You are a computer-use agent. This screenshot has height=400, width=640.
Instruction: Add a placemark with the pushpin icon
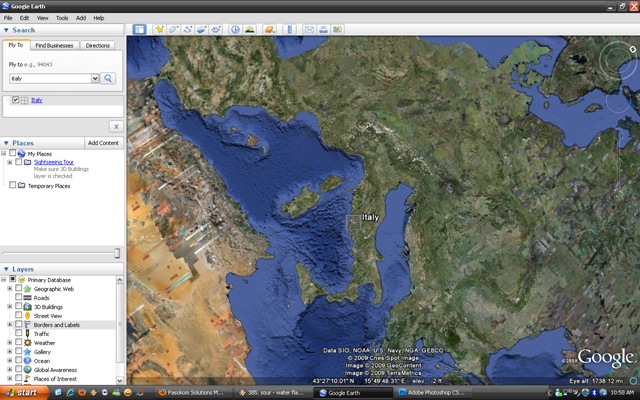coord(159,29)
